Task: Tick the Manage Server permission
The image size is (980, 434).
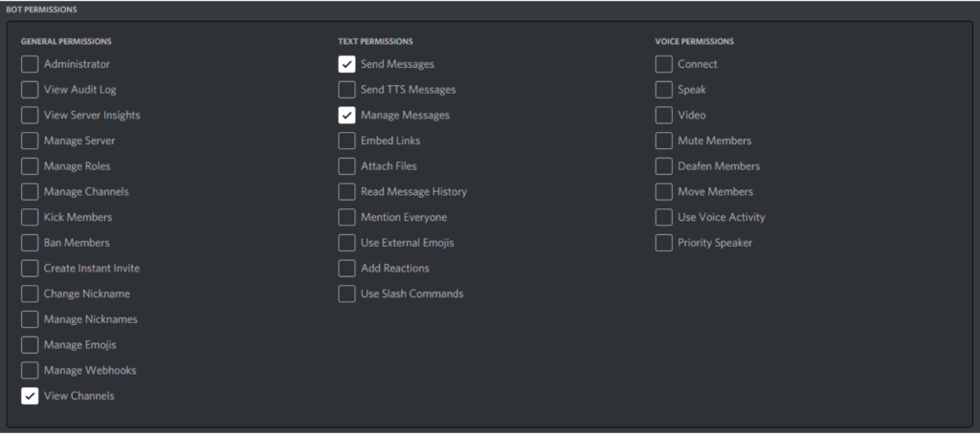Action: pos(30,141)
